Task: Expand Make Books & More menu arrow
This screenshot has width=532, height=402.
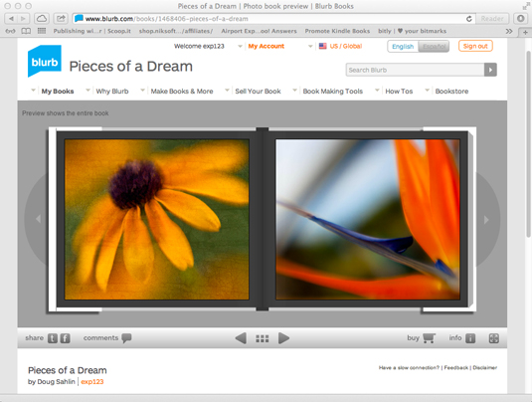Action: 143,91
